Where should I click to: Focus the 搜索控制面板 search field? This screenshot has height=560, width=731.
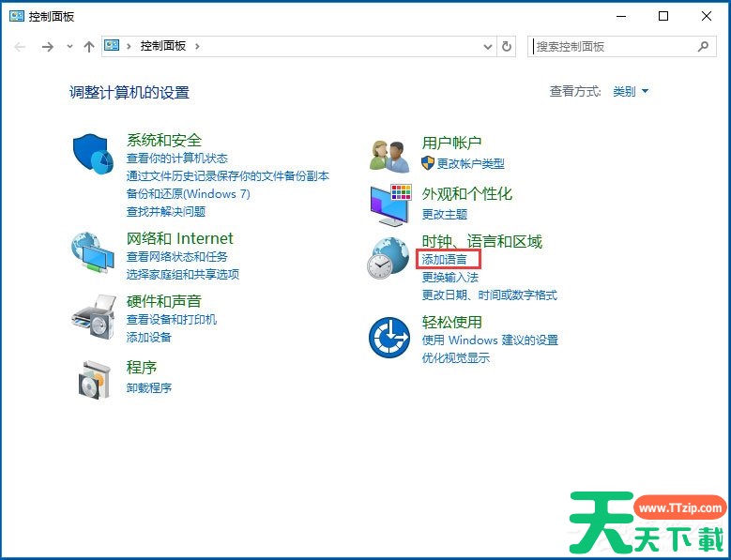pyautogui.click(x=621, y=47)
